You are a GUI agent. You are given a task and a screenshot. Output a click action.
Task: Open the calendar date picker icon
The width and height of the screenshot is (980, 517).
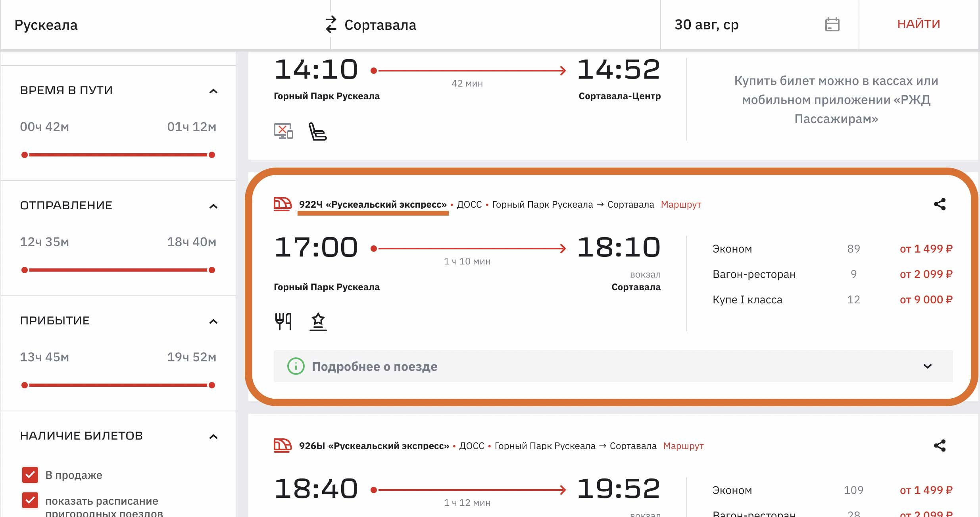pyautogui.click(x=832, y=25)
